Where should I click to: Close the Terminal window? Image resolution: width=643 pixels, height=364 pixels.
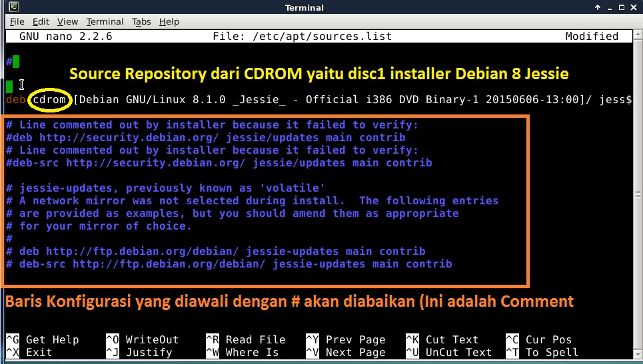click(634, 7)
